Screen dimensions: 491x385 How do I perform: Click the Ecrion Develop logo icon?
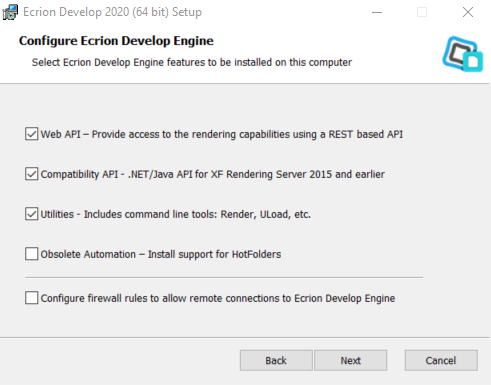pos(463,54)
